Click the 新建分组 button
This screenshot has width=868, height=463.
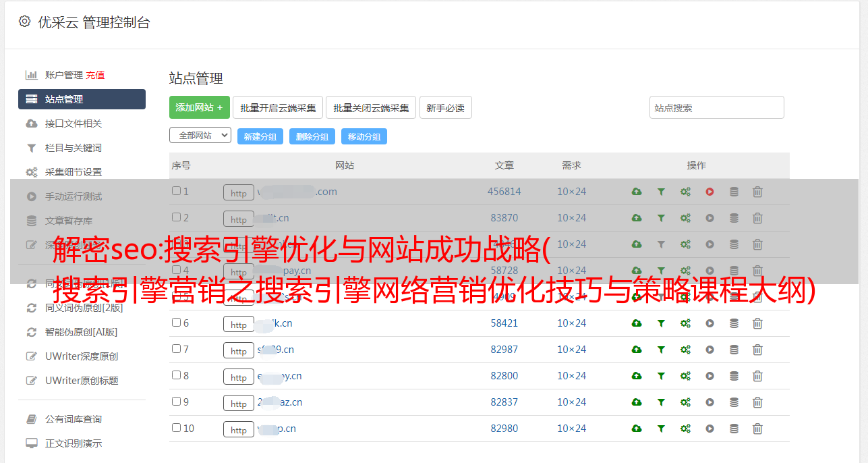260,136
